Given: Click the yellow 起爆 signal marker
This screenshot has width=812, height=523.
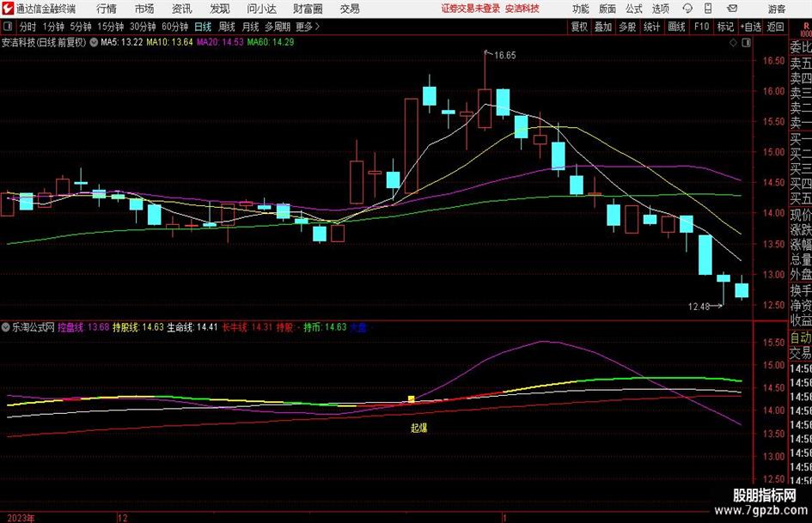Looking at the screenshot, I should click(419, 429).
